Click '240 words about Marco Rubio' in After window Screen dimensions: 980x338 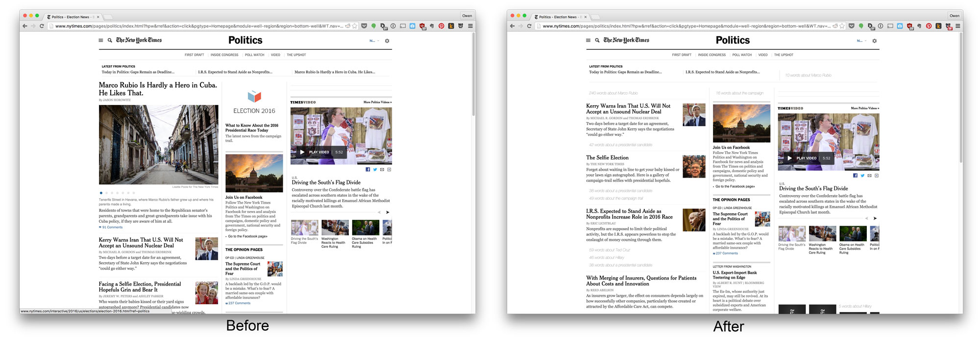coord(613,93)
